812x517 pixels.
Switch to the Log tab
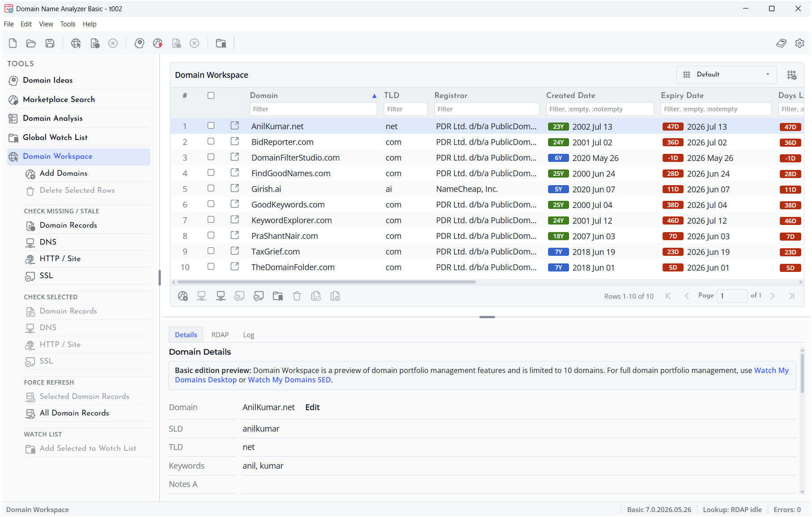pos(249,335)
